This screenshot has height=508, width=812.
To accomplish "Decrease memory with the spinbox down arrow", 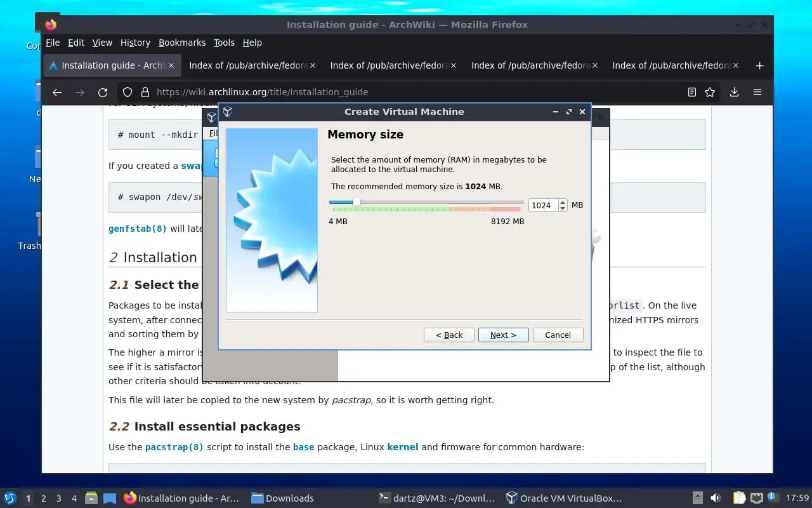I will [563, 208].
